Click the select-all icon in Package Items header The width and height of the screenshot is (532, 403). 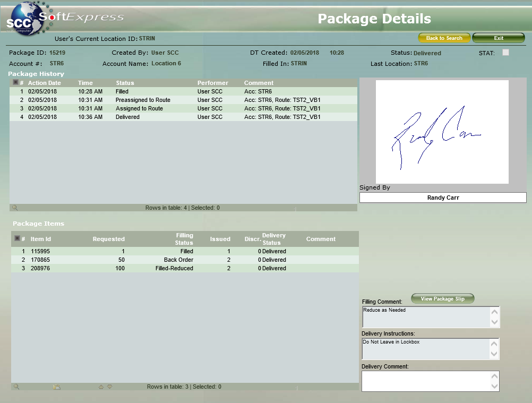[17, 238]
